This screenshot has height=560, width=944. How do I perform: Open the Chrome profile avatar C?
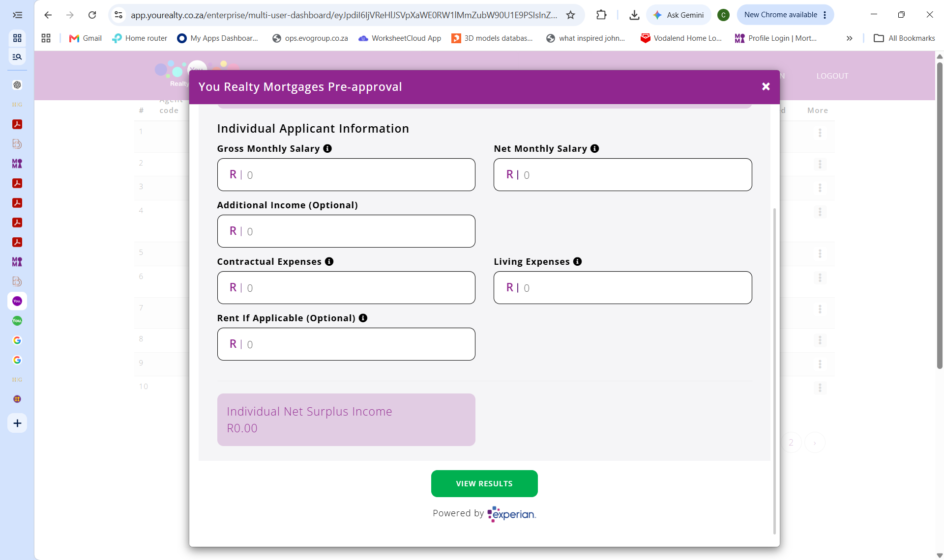click(723, 15)
